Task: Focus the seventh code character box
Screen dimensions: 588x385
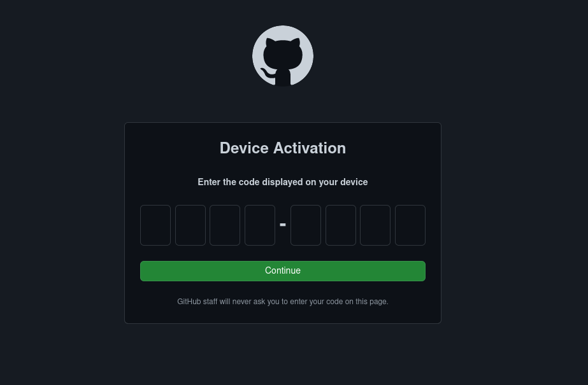Action: click(x=375, y=225)
